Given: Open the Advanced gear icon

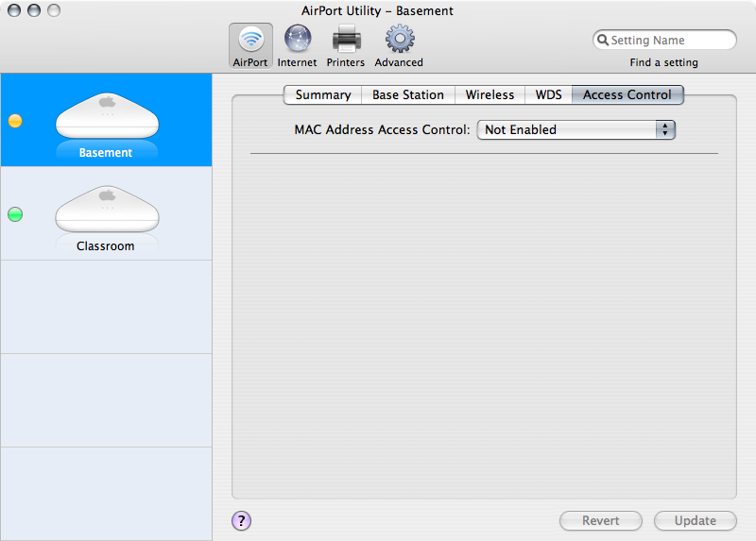Looking at the screenshot, I should coord(399,39).
